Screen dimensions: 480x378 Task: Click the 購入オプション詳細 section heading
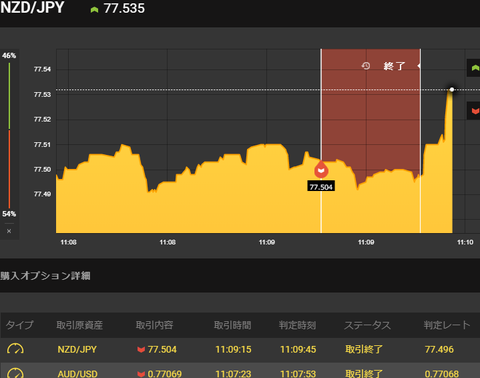click(45, 276)
